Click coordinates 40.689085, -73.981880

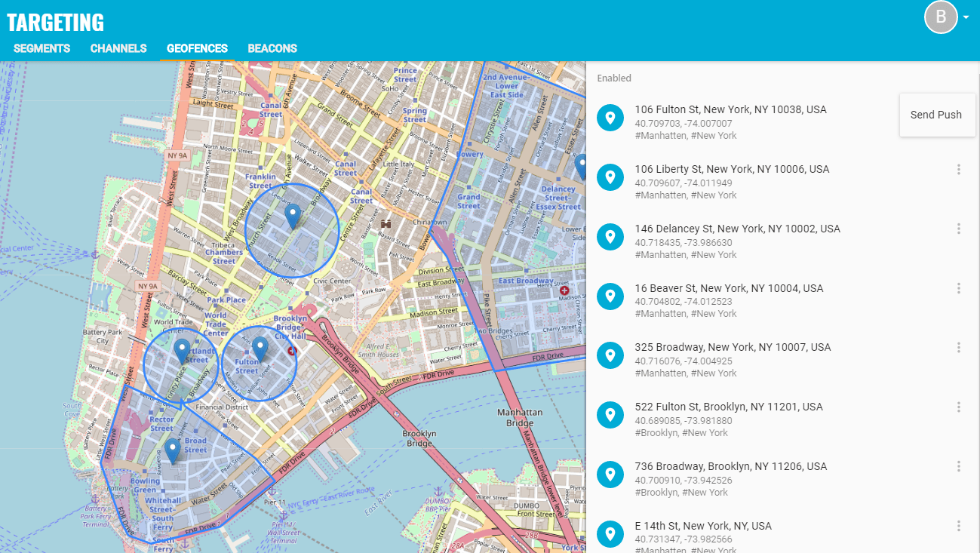(684, 420)
